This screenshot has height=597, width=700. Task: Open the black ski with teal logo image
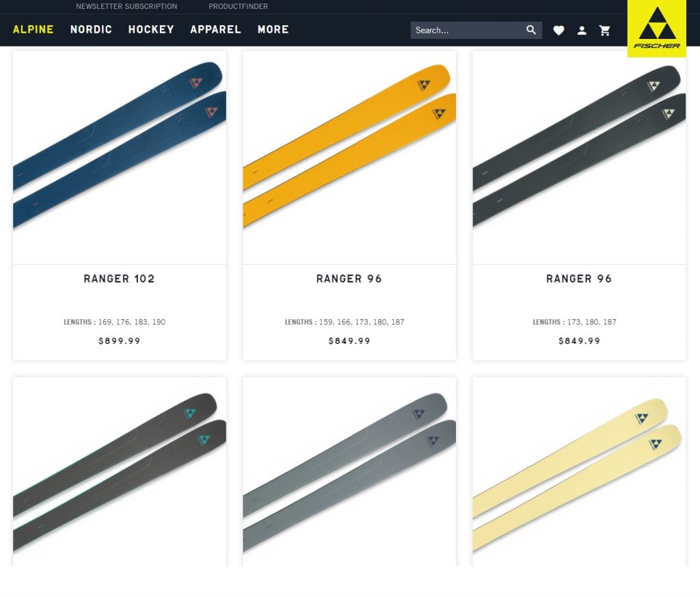pos(120,472)
